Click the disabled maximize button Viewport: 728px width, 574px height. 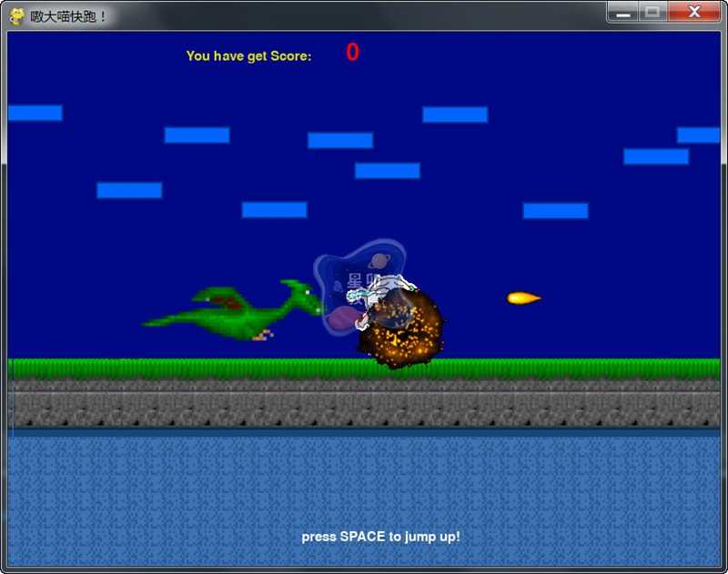click(x=652, y=12)
